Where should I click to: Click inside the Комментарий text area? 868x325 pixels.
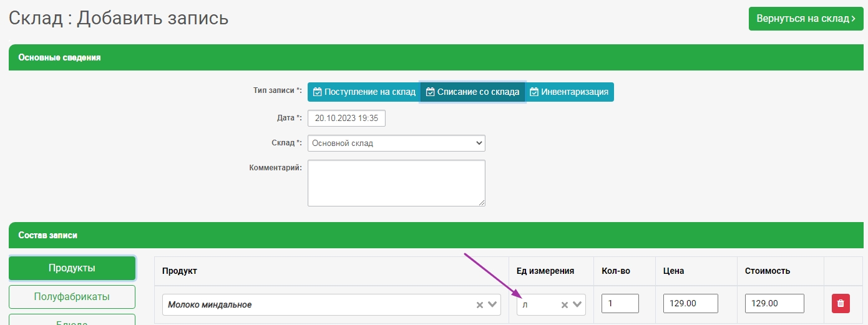396,183
